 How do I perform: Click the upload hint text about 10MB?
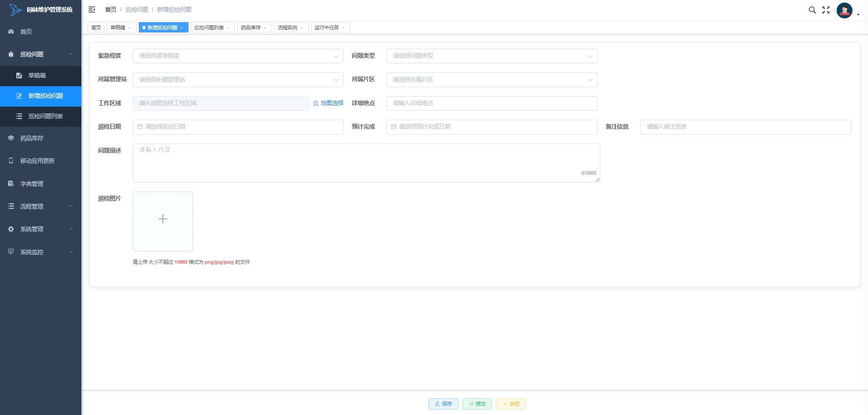tap(191, 262)
